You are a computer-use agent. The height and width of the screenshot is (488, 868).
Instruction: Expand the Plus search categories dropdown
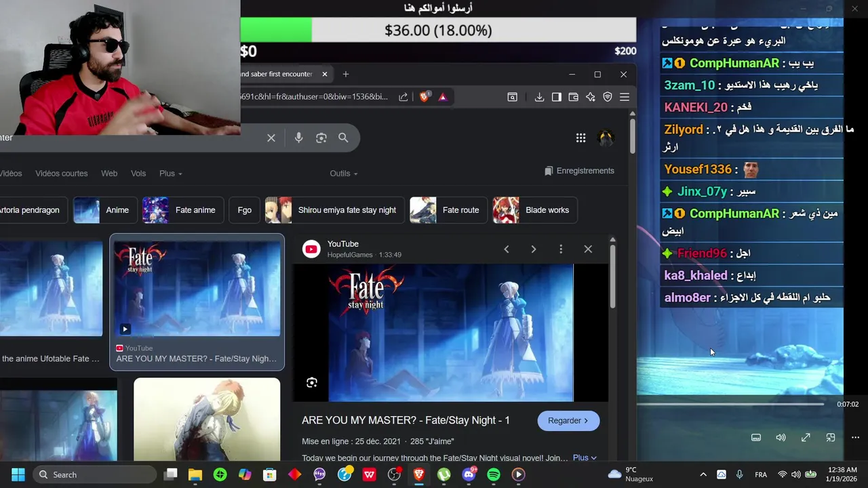pos(170,174)
